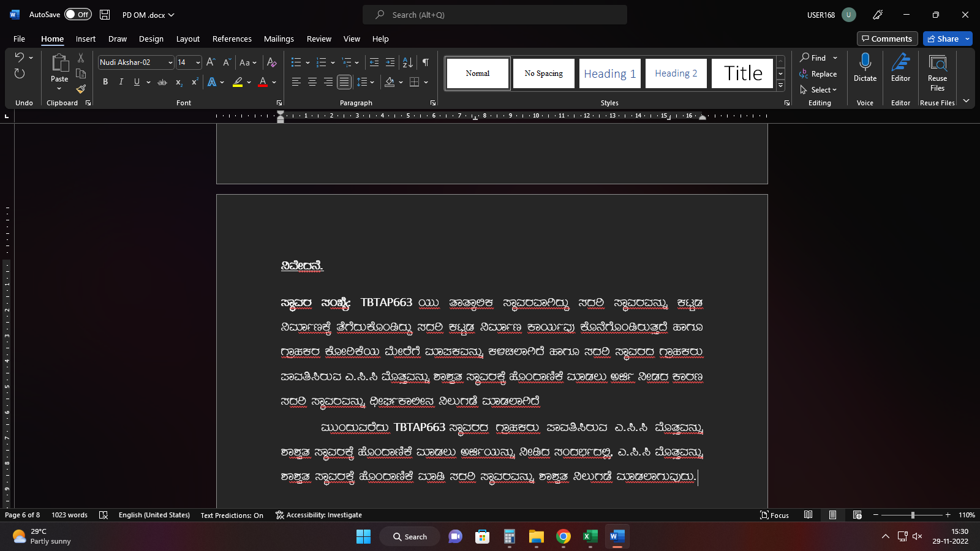Open the font size dropdown
Image resolution: width=980 pixels, height=551 pixels.
[x=198, y=62]
